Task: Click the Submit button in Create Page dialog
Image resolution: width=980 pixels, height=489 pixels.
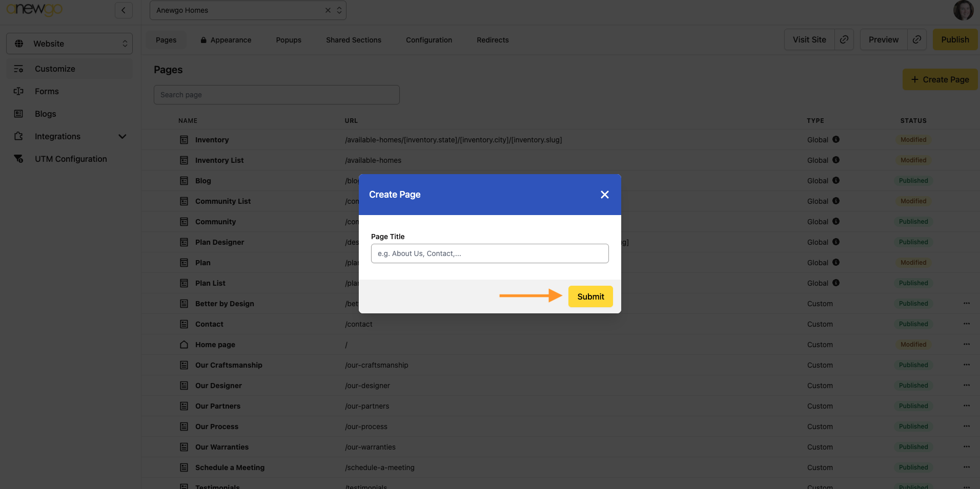Action: 590,296
